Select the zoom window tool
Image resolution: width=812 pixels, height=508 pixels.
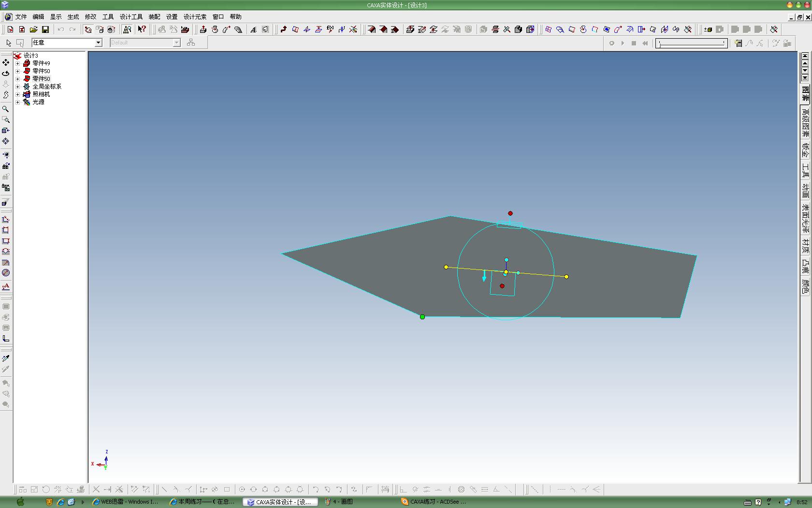[x=6, y=120]
